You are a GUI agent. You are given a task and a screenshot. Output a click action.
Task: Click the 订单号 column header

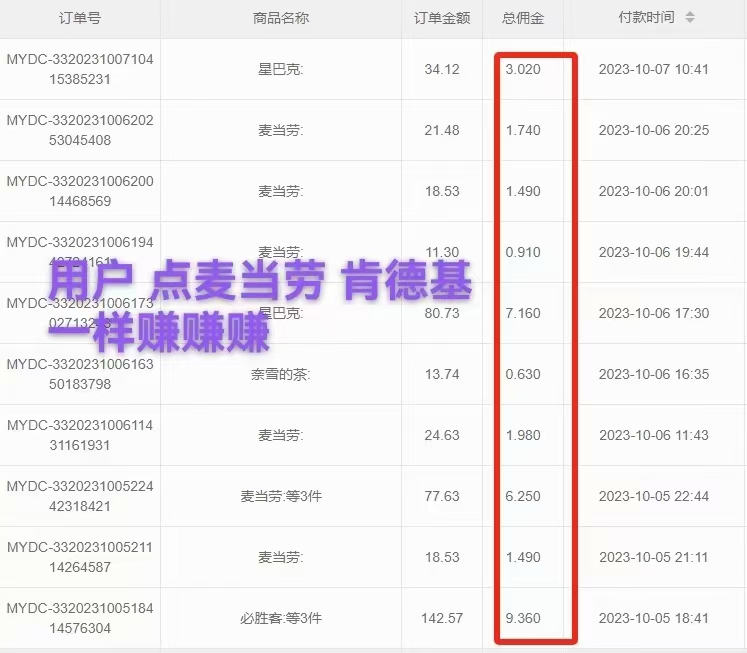point(80,18)
